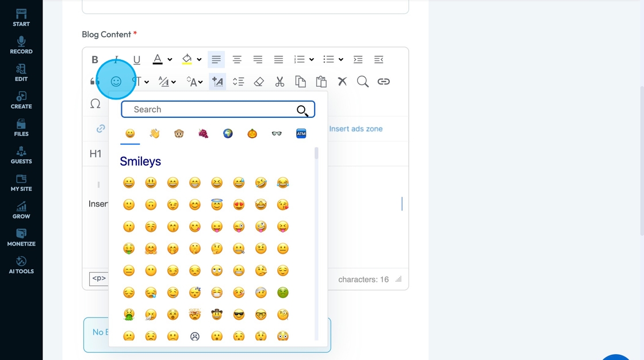
Task: Switch to sunglasses objects emoji category
Action: [x=277, y=133]
